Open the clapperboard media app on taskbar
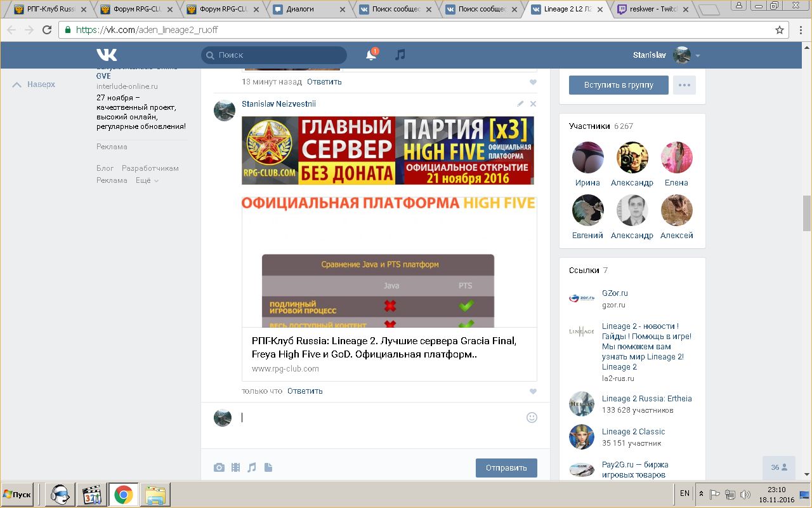The image size is (812, 508). [93, 494]
